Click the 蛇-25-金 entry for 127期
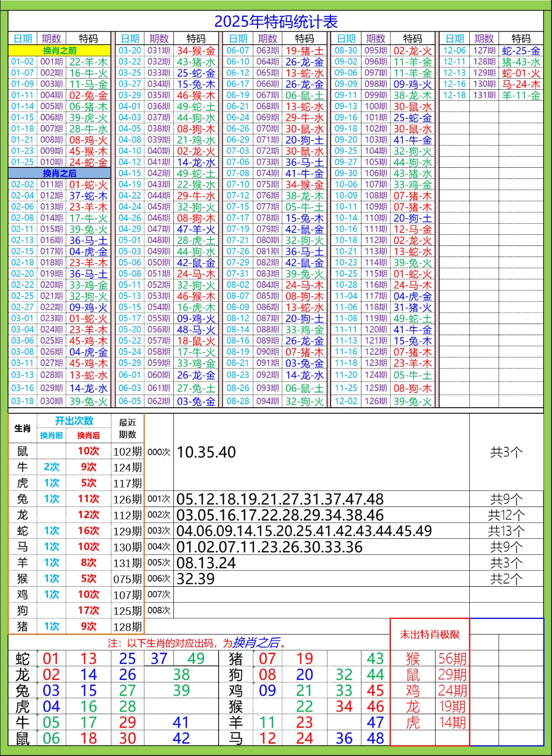This screenshot has height=756, width=552. point(521,51)
